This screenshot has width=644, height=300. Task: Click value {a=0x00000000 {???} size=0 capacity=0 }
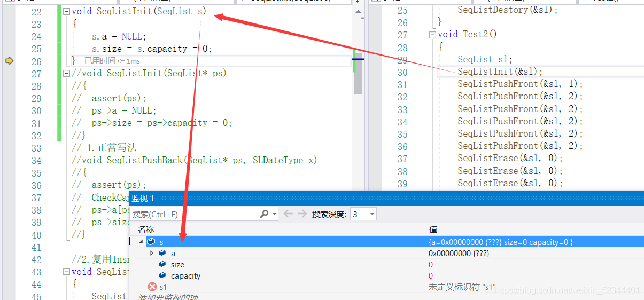(x=501, y=242)
